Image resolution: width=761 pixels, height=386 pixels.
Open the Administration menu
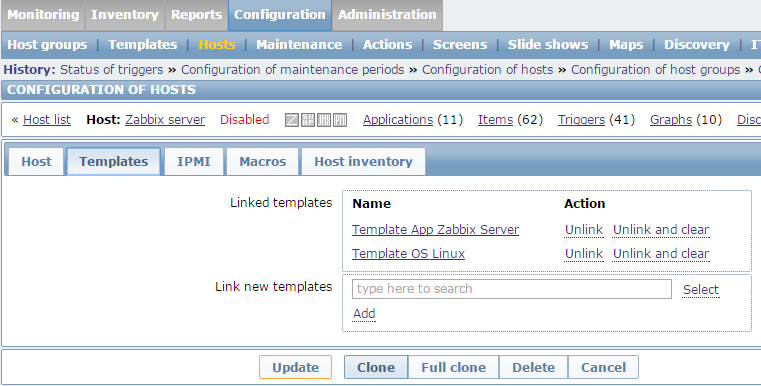(x=387, y=15)
